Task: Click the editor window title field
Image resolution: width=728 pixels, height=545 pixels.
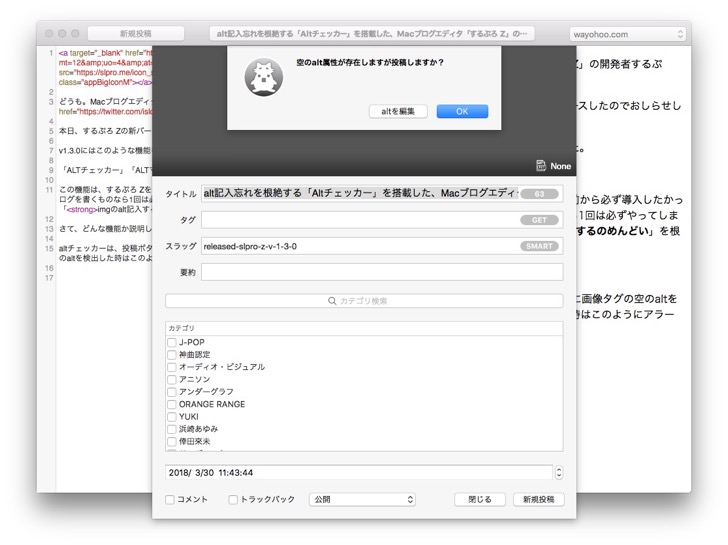Action: tap(372, 33)
